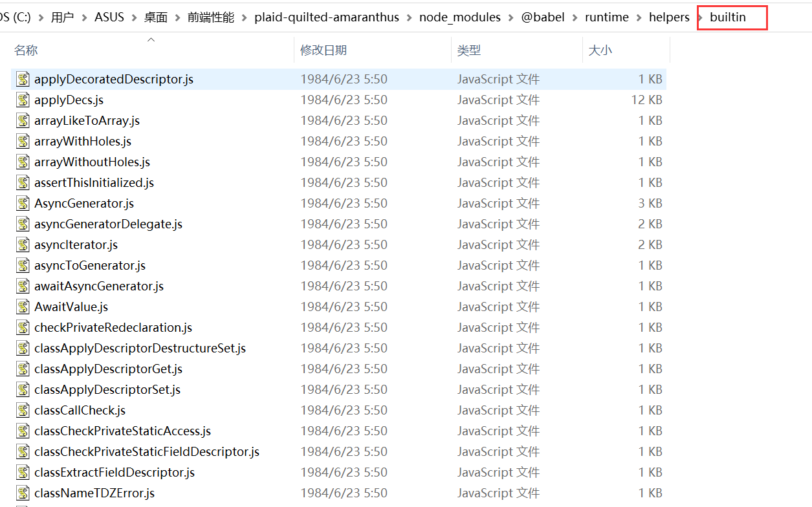
Task: Select the file name classApplyDescriptorGet.js
Action: coord(108,369)
